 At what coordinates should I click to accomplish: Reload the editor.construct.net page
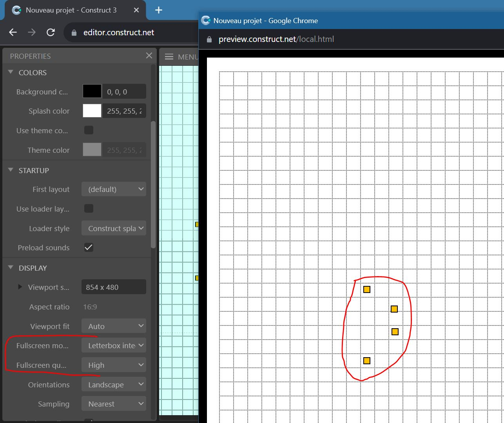pos(51,32)
